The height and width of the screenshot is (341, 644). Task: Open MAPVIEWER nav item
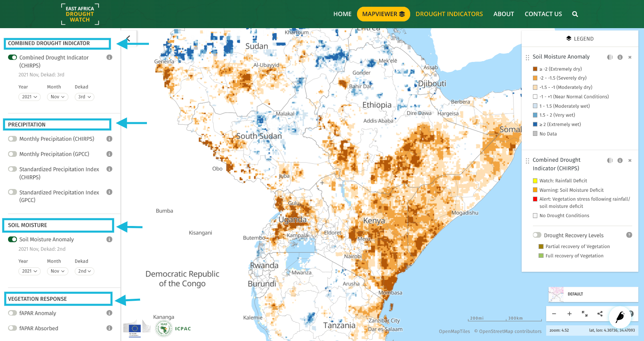pos(384,14)
